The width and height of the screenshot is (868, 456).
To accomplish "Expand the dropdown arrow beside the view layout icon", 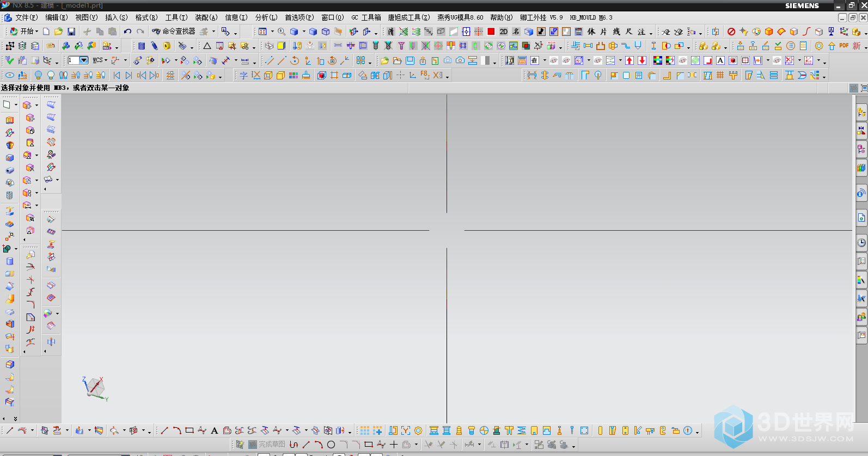I will pyautogui.click(x=272, y=32).
